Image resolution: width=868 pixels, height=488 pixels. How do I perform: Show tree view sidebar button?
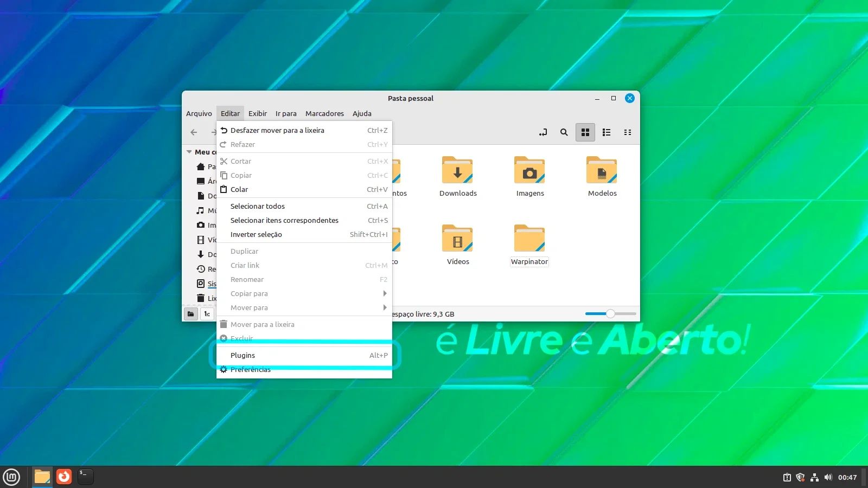tap(207, 314)
